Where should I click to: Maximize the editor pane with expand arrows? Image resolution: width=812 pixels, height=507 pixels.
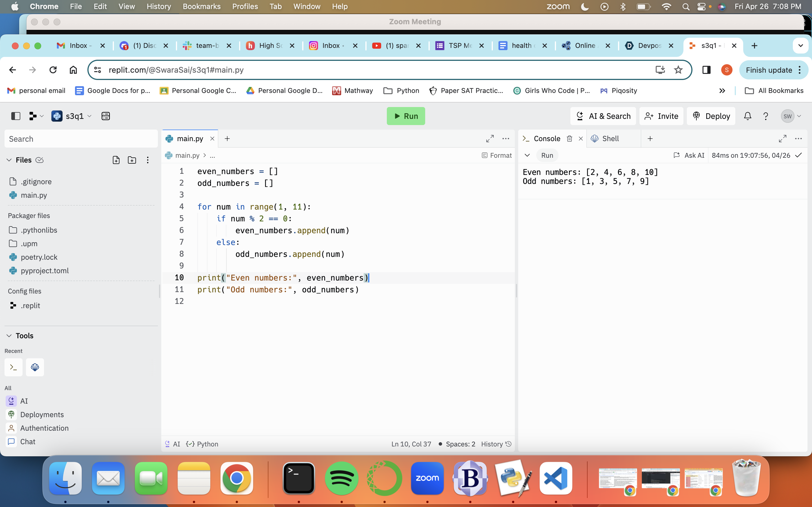click(x=489, y=139)
